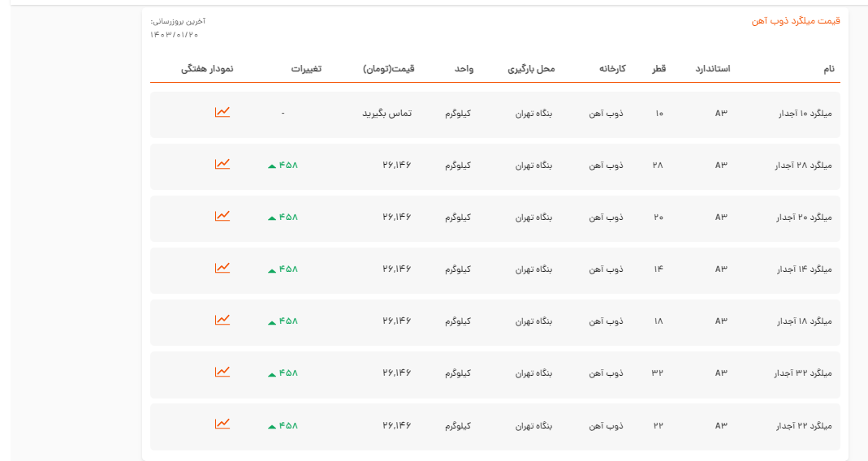The height and width of the screenshot is (461, 868).
Task: Click the قیمت(تومان) column header
Action: click(389, 69)
